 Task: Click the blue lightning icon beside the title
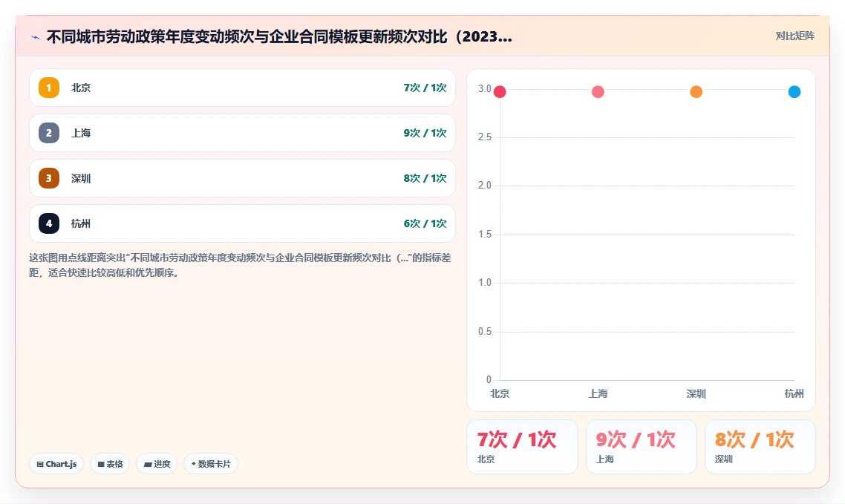point(36,37)
